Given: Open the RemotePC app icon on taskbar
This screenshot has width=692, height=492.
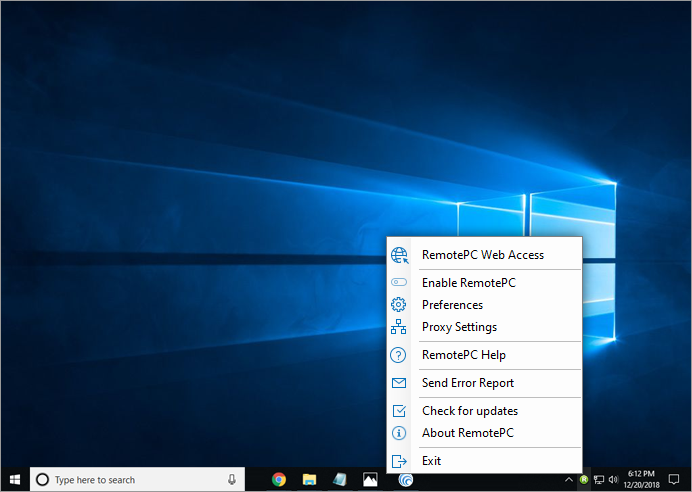Looking at the screenshot, I should 405,479.
